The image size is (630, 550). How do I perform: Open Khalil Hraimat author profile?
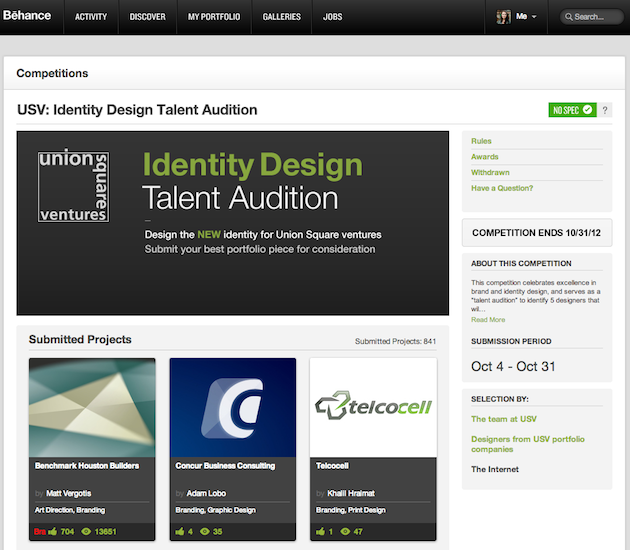coord(351,493)
